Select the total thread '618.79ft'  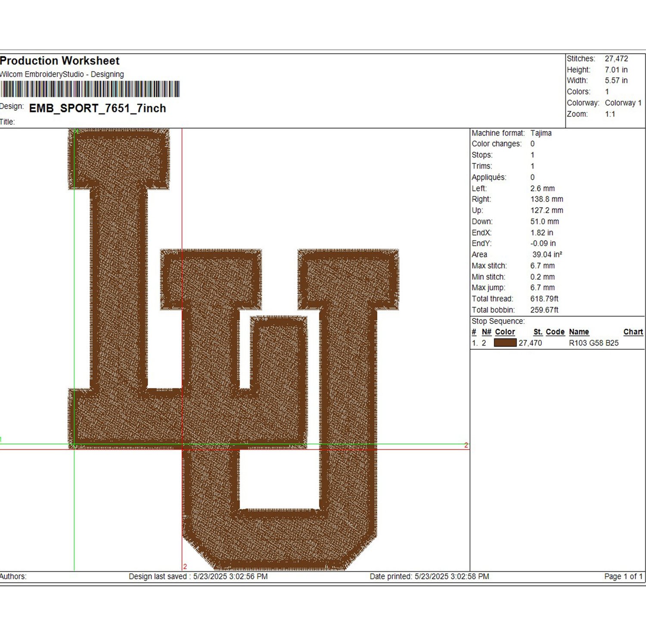point(544,299)
